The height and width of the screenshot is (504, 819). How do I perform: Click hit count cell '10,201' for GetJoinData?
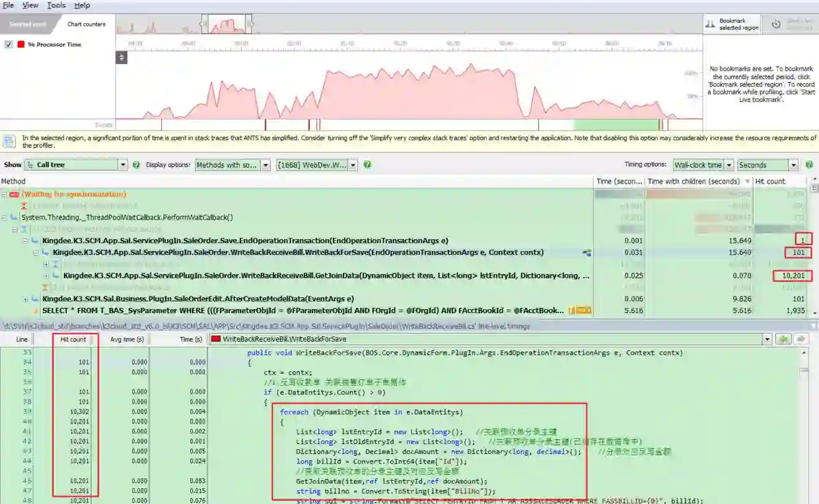click(x=792, y=275)
